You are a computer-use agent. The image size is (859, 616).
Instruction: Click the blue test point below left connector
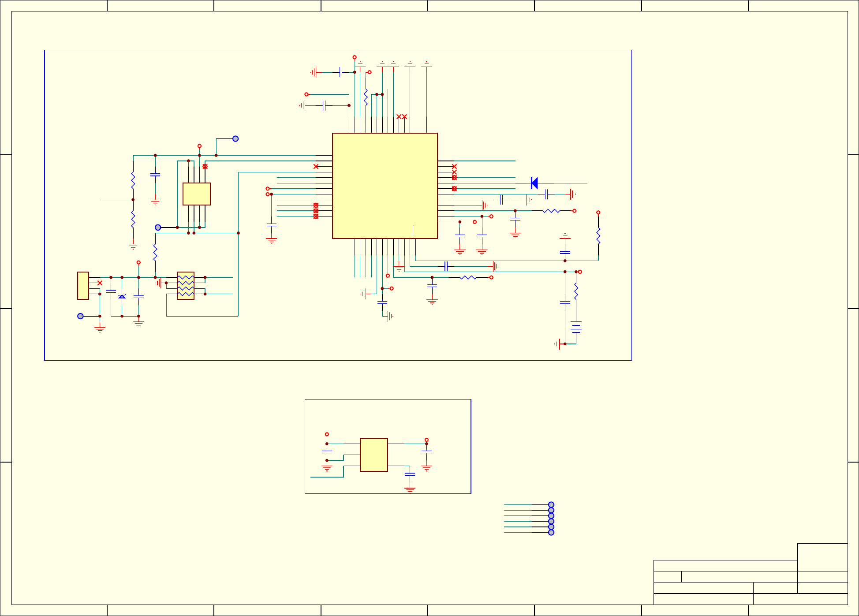click(80, 316)
